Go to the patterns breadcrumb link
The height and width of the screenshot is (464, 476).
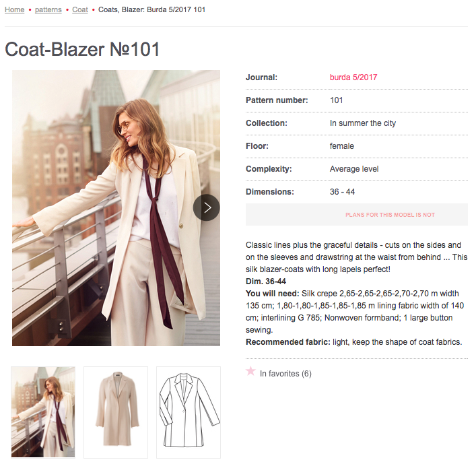(48, 10)
